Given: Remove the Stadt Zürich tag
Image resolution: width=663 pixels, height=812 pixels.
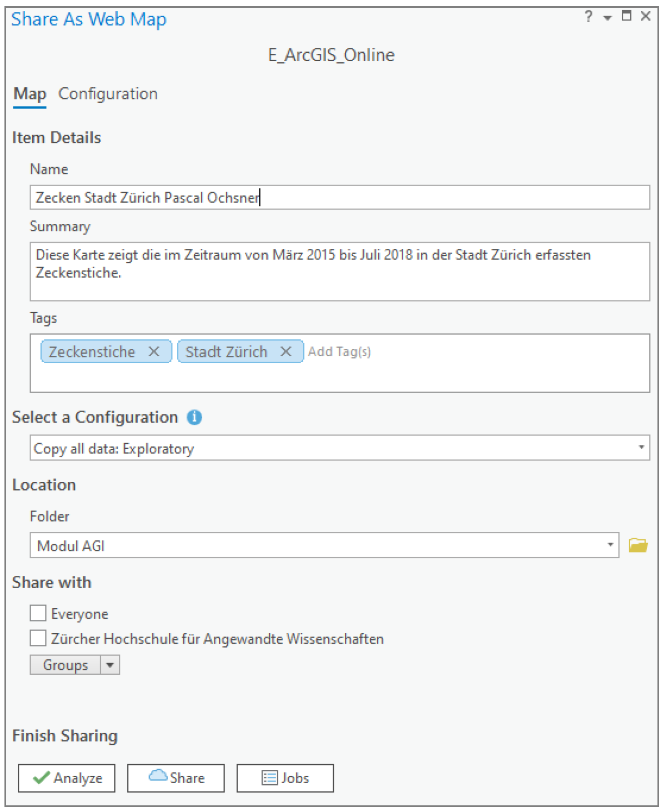Looking at the screenshot, I should (x=286, y=352).
